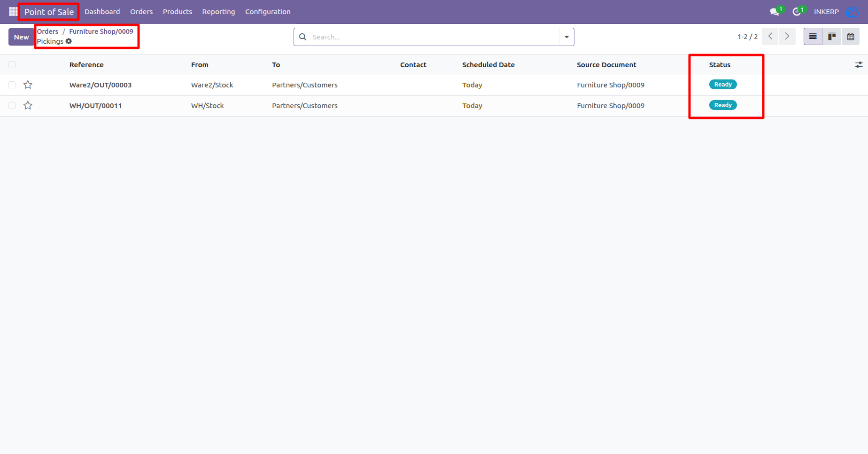This screenshot has width=868, height=454.
Task: Open Furniture Shop/0009 breadcrumb link
Action: point(101,31)
